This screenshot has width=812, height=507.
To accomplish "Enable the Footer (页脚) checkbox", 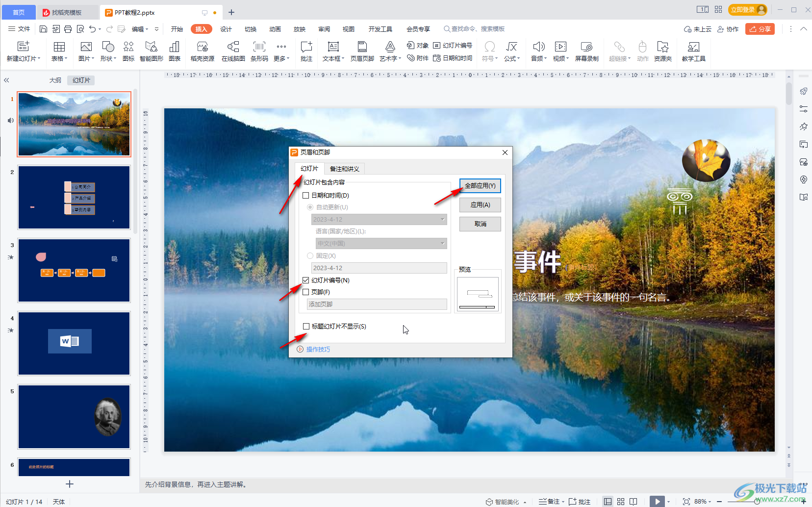I will [306, 292].
